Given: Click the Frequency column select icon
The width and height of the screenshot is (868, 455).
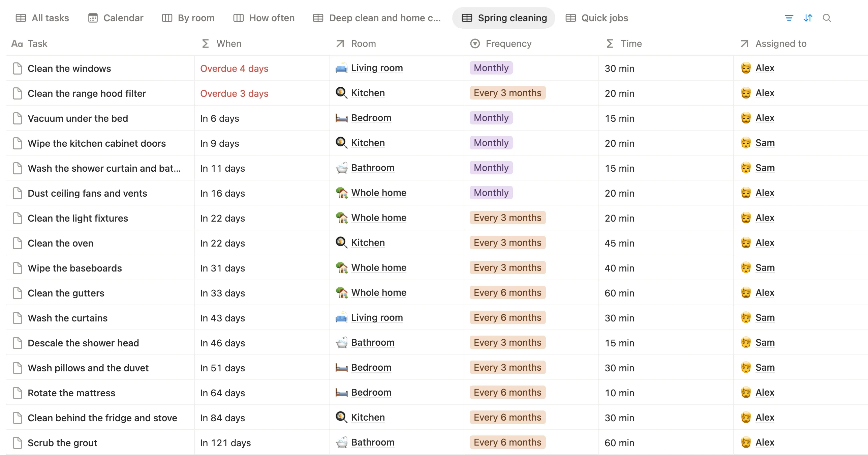Looking at the screenshot, I should [475, 44].
